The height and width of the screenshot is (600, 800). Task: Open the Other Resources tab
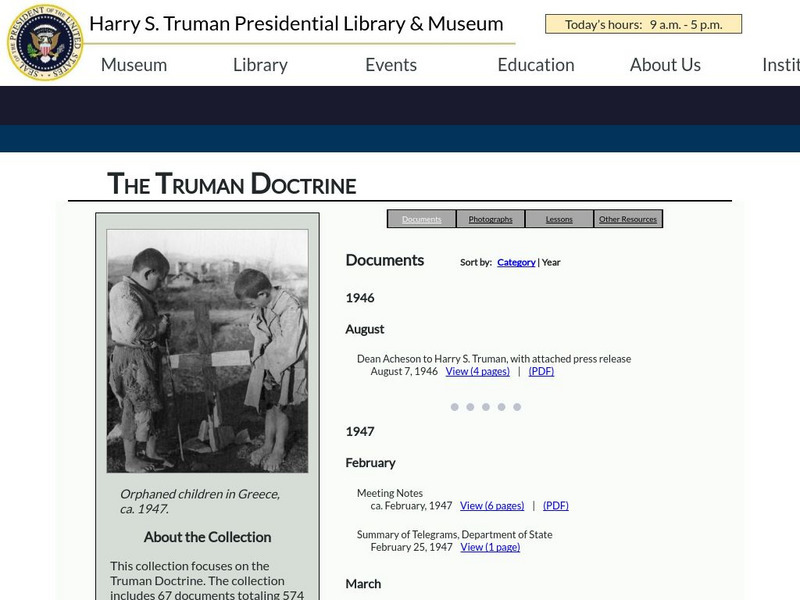pos(629,218)
